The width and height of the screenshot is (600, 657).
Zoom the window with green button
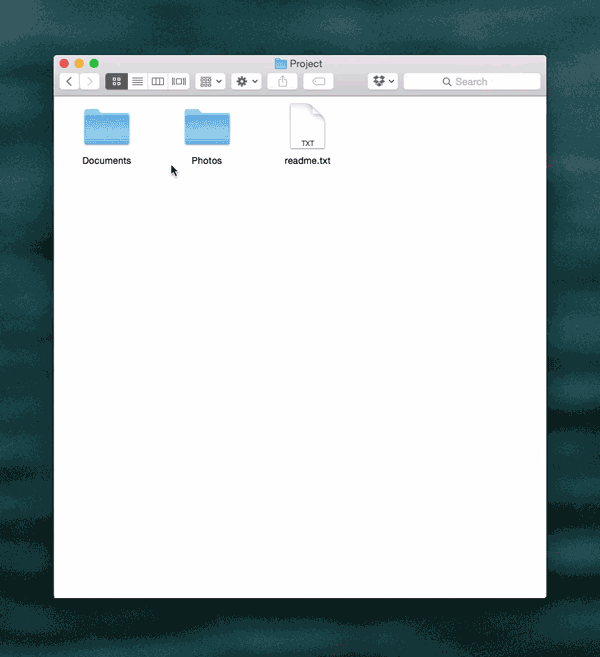coord(94,63)
